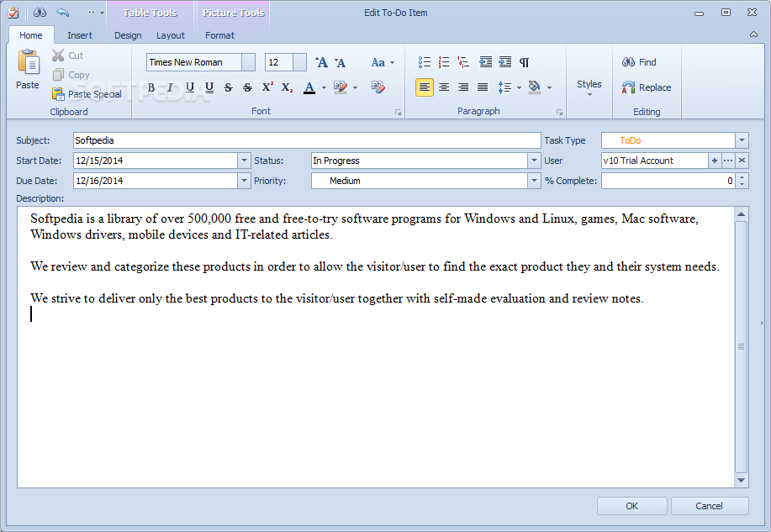The image size is (771, 532).
Task: Collapse the ribbon with the chevron
Action: [x=753, y=34]
